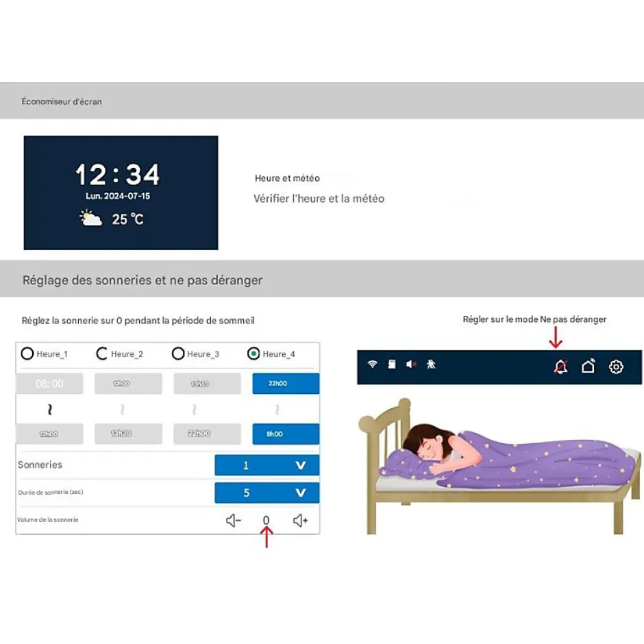Screen dimensions: 644x644
Task: Open the Sonneries dropdown
Action: 267,465
